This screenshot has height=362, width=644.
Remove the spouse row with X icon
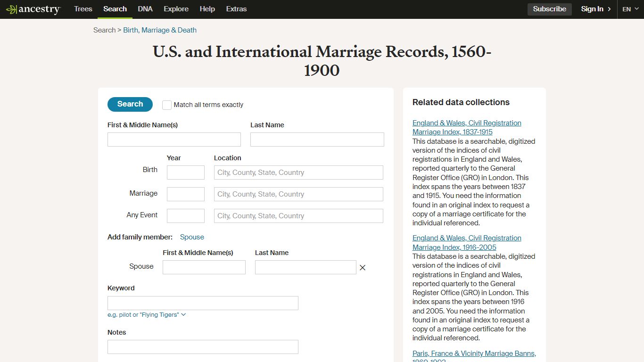363,268
